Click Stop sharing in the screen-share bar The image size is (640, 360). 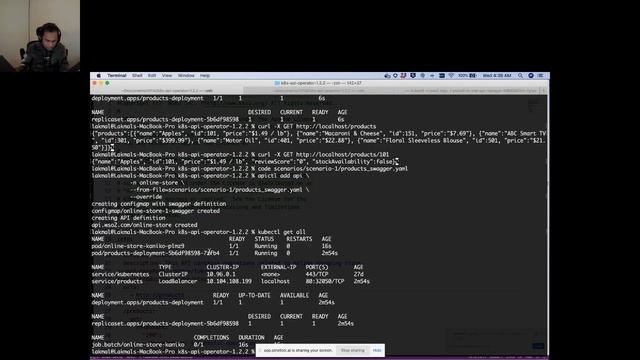pyautogui.click(x=353, y=350)
